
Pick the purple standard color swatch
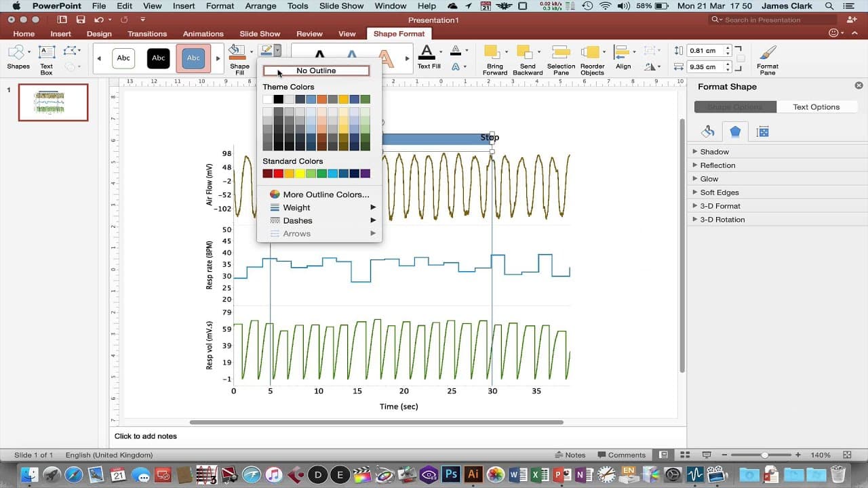coord(366,174)
